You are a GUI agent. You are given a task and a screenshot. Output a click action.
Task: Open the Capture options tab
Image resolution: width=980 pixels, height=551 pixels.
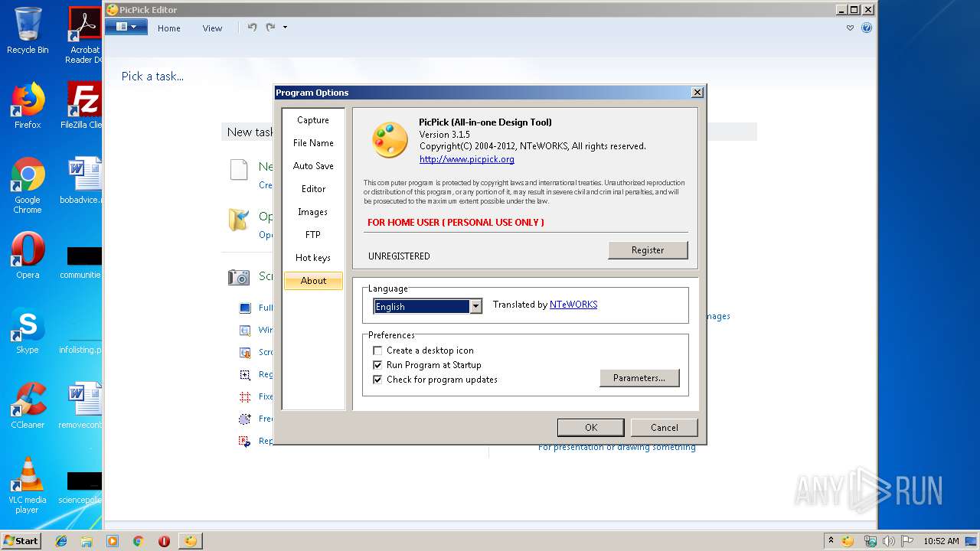click(313, 120)
